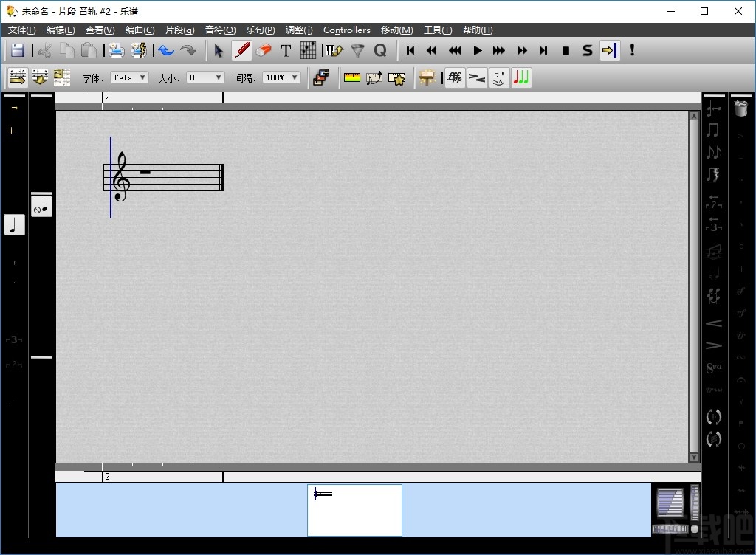This screenshot has width=756, height=555.
Task: Open the Controllers menu
Action: click(x=347, y=30)
